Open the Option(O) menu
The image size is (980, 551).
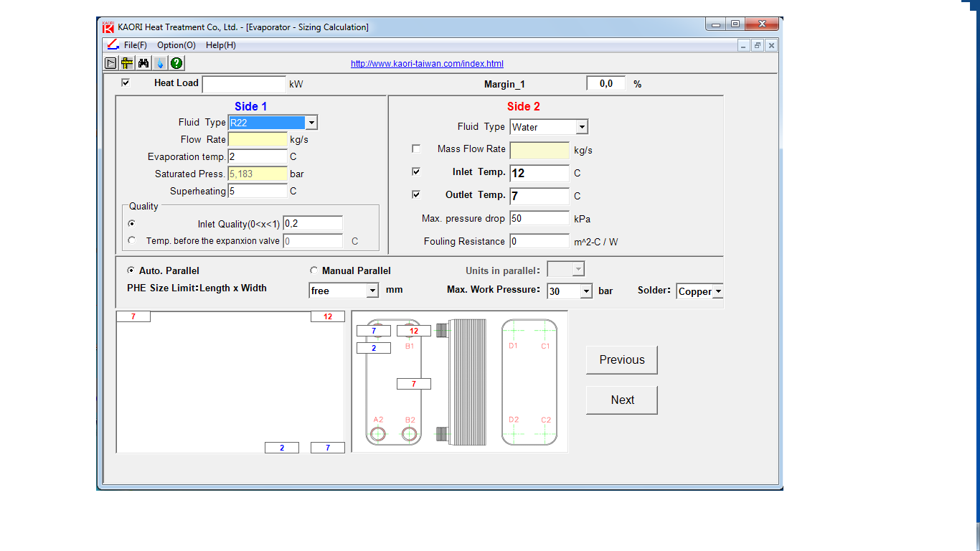(x=176, y=45)
